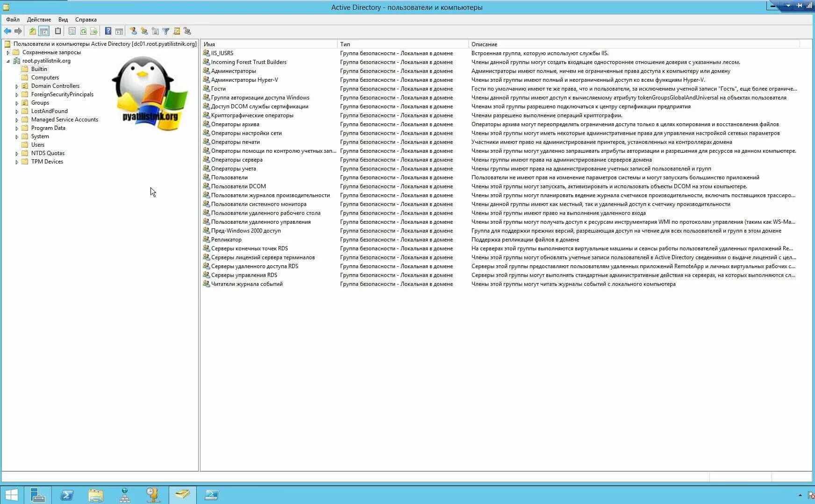Sort by the Описание column header
The image size is (815, 504).
(634, 44)
